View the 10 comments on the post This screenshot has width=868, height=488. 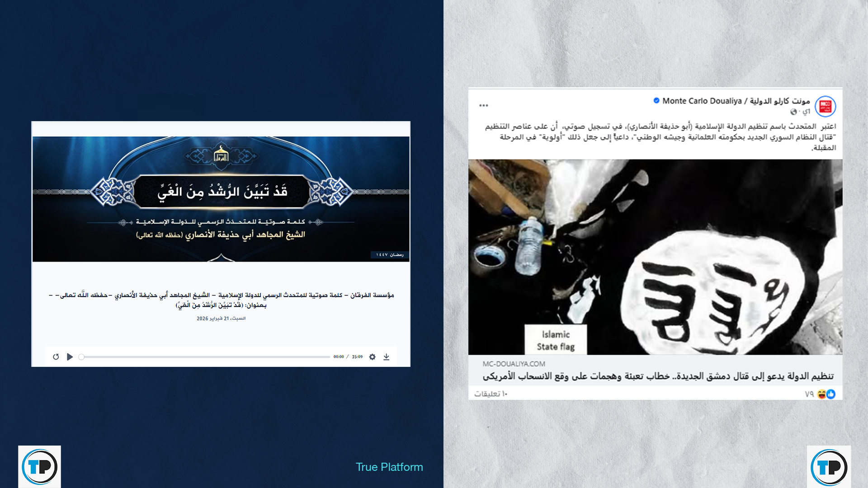[491, 394]
